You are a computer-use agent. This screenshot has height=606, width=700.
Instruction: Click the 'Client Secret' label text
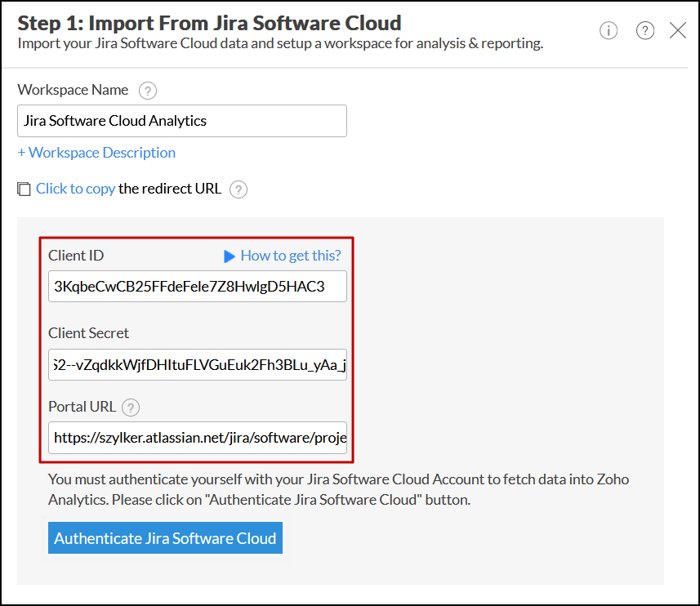point(88,333)
